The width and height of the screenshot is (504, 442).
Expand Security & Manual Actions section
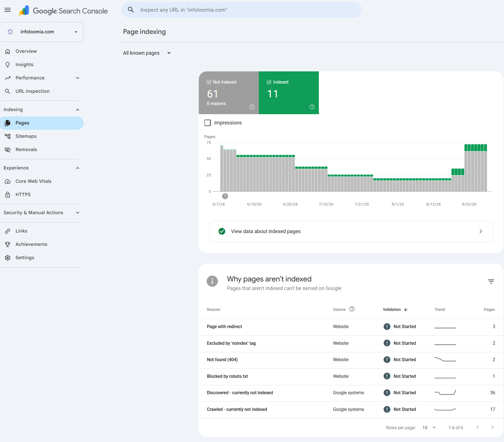(x=78, y=213)
